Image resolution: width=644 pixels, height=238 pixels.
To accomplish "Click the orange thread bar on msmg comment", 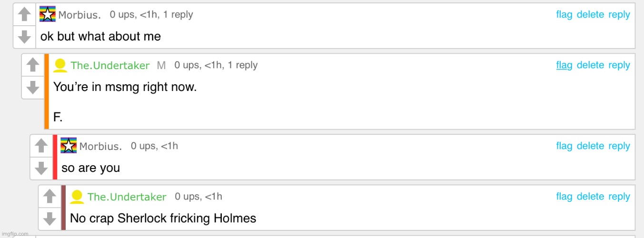I will (x=47, y=91).
